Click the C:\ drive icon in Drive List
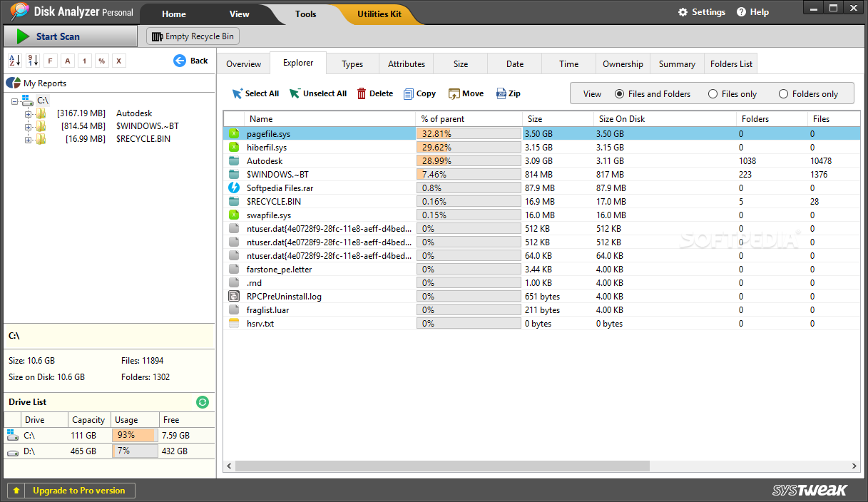Screen dimensions: 868x502 [x=11, y=434]
